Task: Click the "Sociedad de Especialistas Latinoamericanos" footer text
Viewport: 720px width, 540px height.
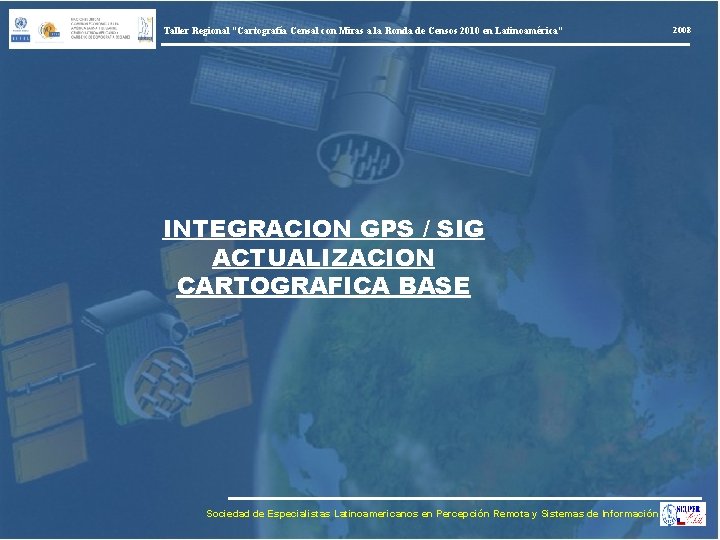Action: pos(432,513)
